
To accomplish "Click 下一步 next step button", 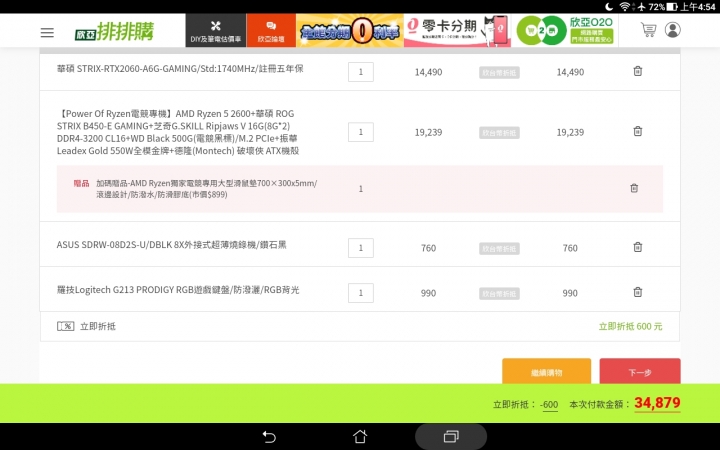I will pos(640,371).
